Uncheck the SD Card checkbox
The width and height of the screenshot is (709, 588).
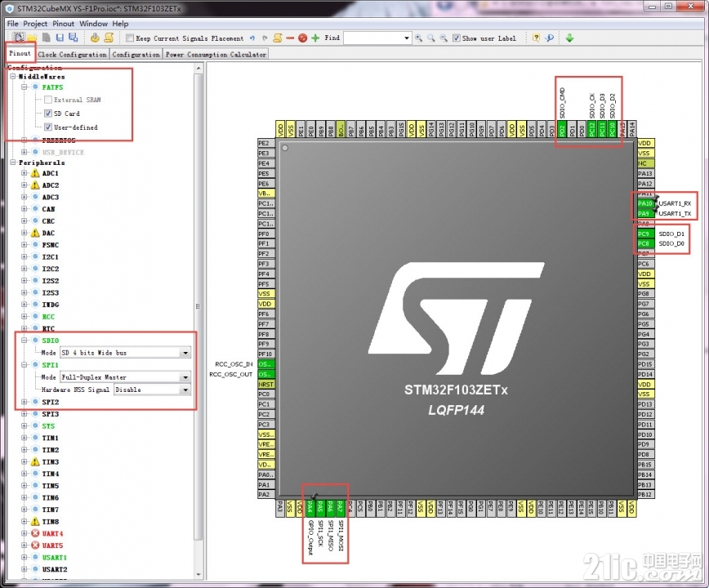click(48, 114)
